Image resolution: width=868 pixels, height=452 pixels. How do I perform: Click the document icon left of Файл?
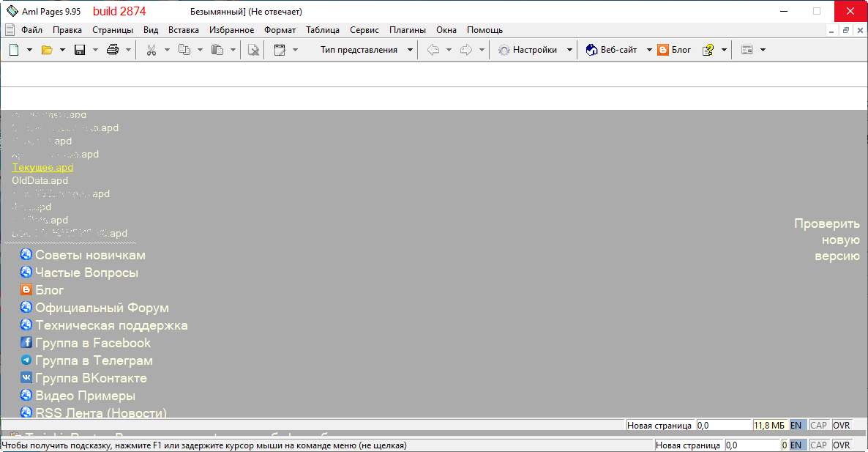click(x=10, y=30)
